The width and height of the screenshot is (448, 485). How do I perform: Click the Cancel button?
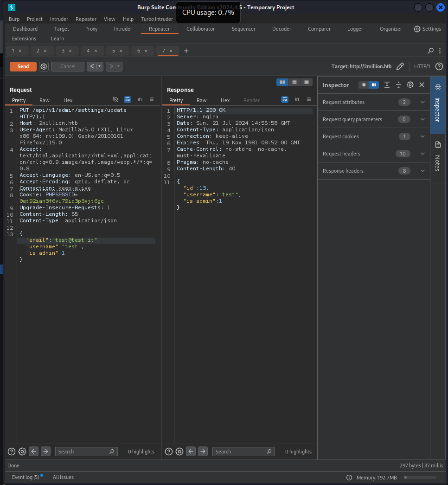click(68, 66)
